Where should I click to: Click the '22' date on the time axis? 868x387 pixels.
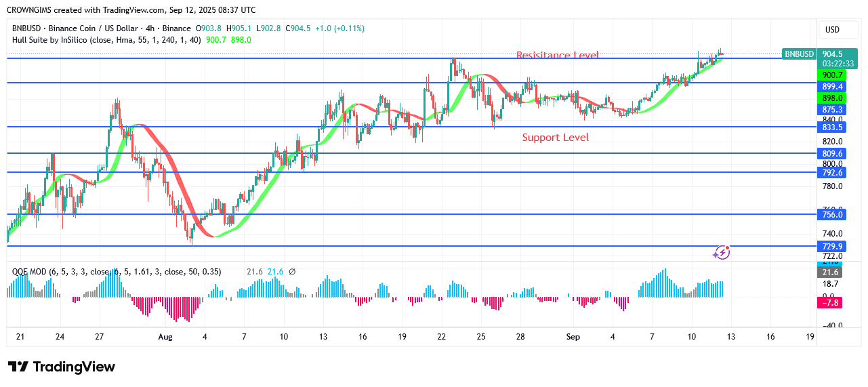(442, 336)
